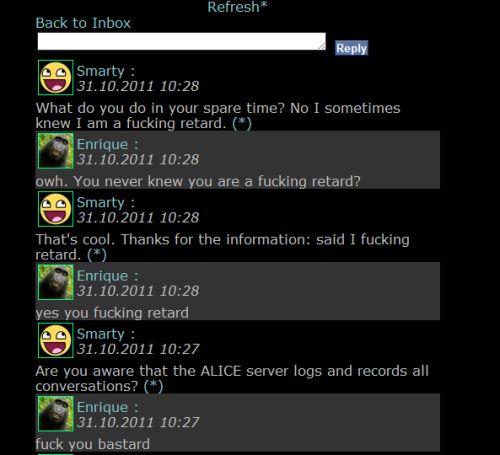The width and height of the screenshot is (500, 455).
Task: Click Smarty's smiley avatar in first message
Action: coord(56,78)
